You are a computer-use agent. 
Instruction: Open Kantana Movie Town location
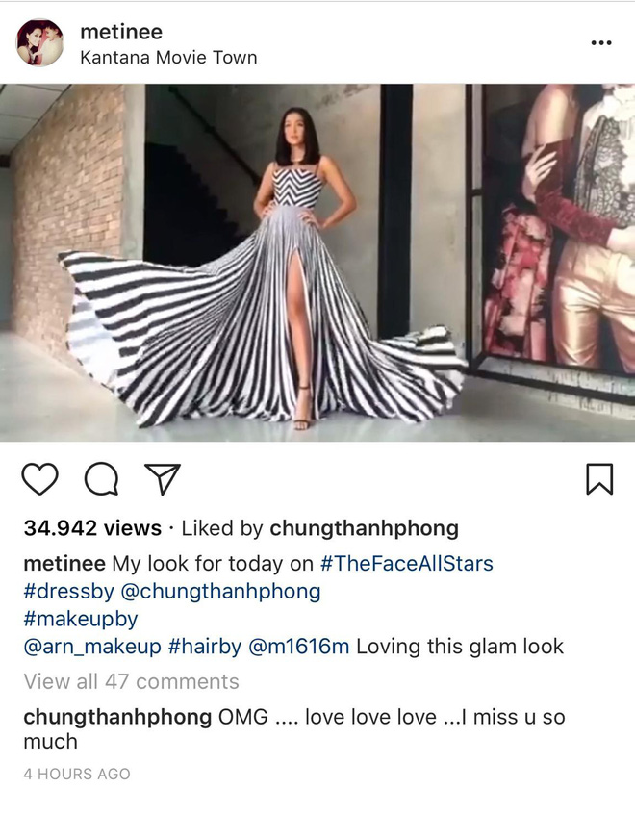(x=168, y=58)
